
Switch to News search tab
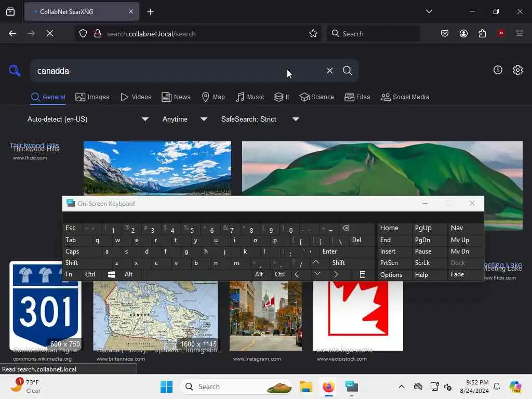coord(176,97)
